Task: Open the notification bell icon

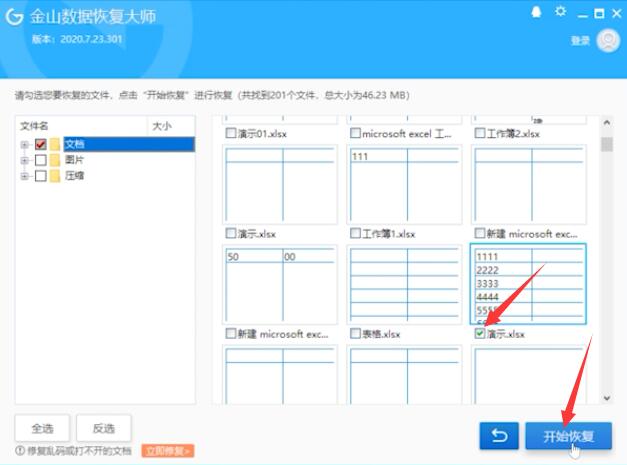Action: (536, 12)
